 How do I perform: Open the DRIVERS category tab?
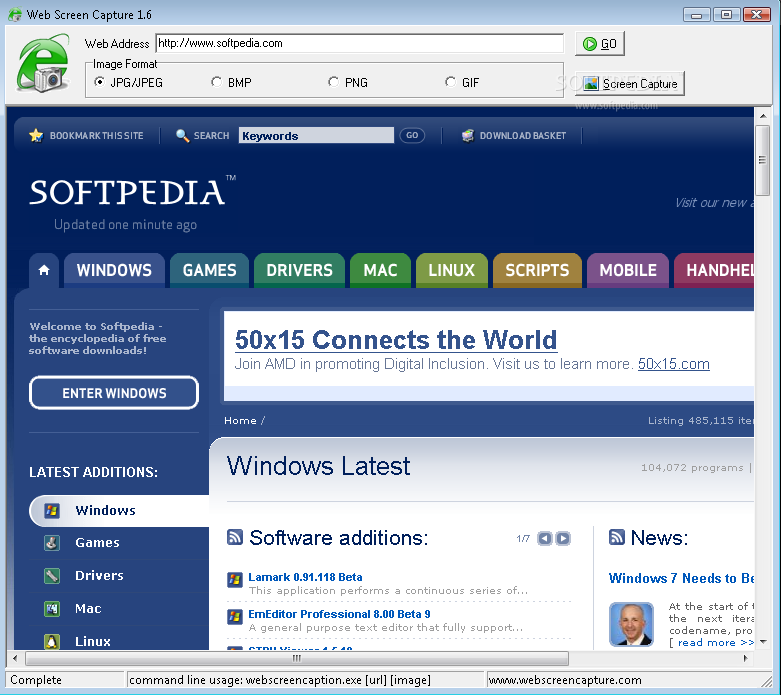pos(299,270)
